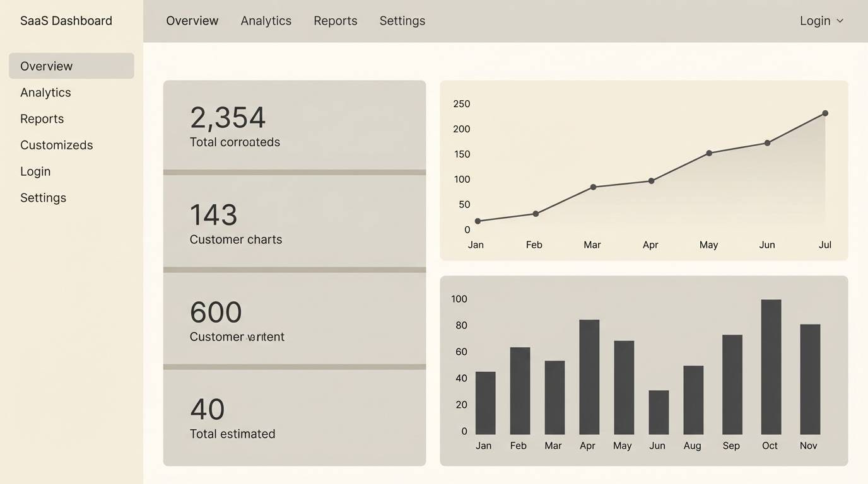Select the 600 customer stat card
The image size is (868, 484).
coord(294,319)
